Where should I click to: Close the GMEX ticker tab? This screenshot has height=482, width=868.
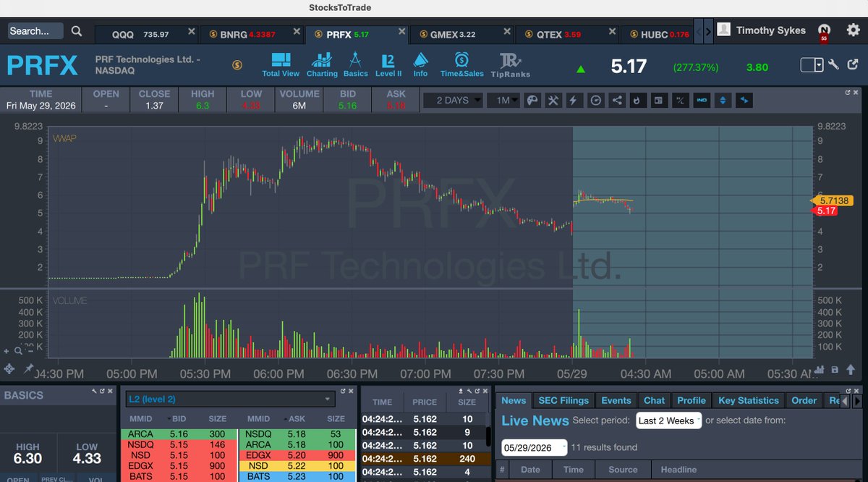(x=506, y=32)
